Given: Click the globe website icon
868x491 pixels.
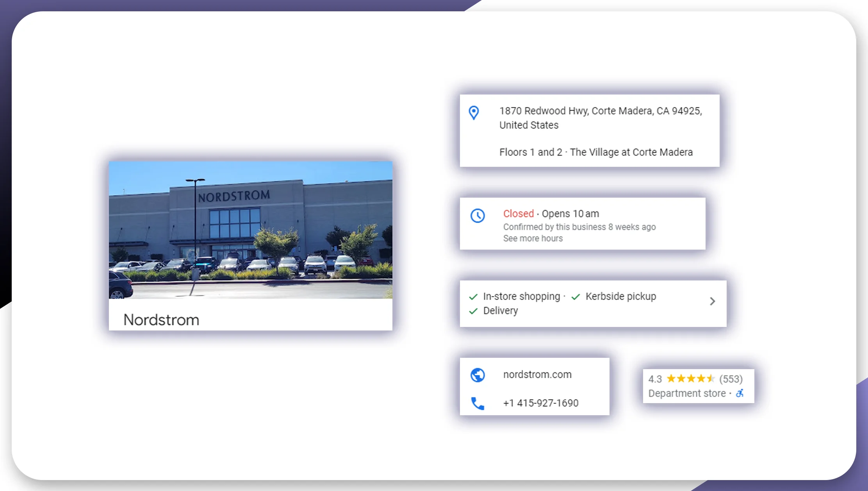Looking at the screenshot, I should [478, 375].
